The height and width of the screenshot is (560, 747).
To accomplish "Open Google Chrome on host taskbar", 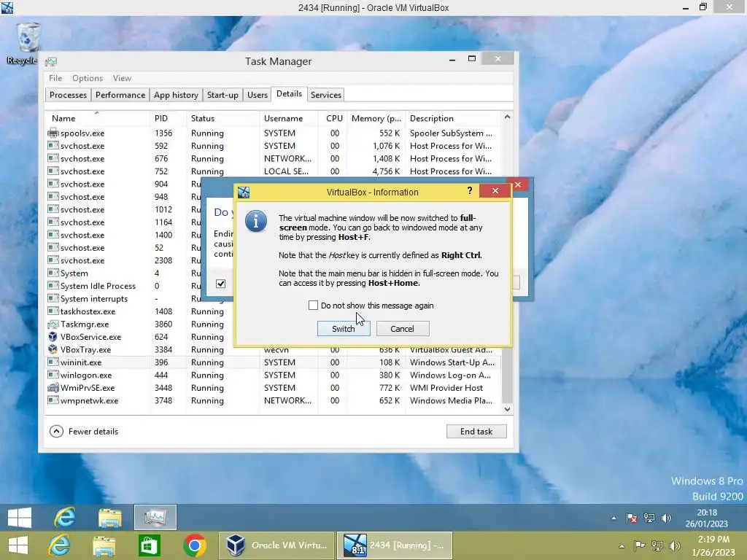I will (194, 545).
